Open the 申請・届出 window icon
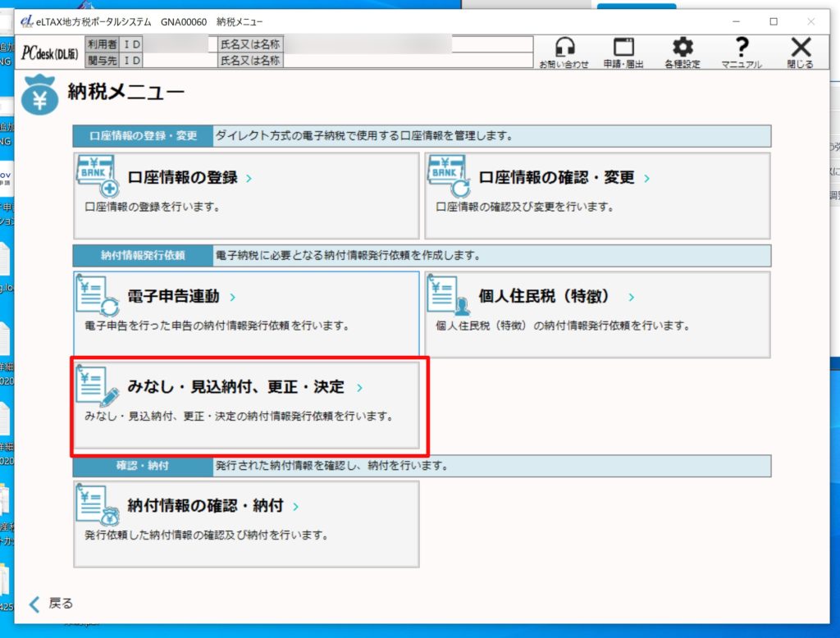Screen dimensions: 840x638 [623, 48]
